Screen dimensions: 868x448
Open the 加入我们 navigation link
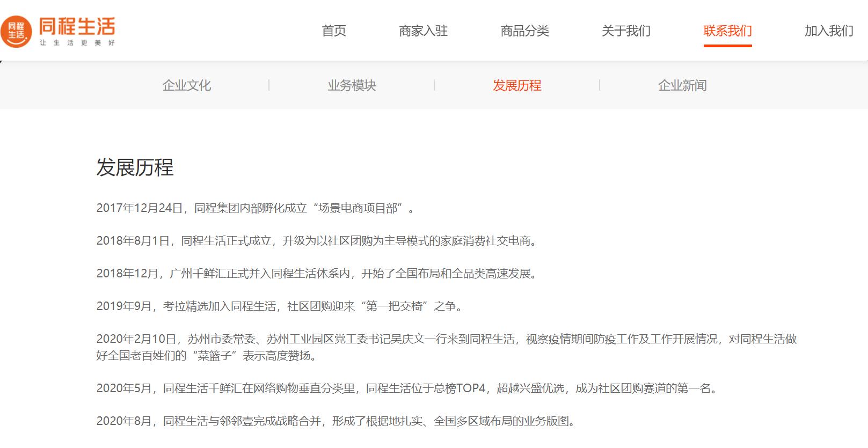(829, 31)
